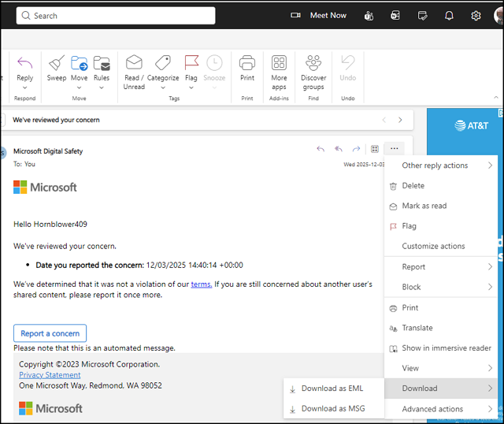
Task: Toggle Read / Unread envelope icon
Action: pos(134,63)
